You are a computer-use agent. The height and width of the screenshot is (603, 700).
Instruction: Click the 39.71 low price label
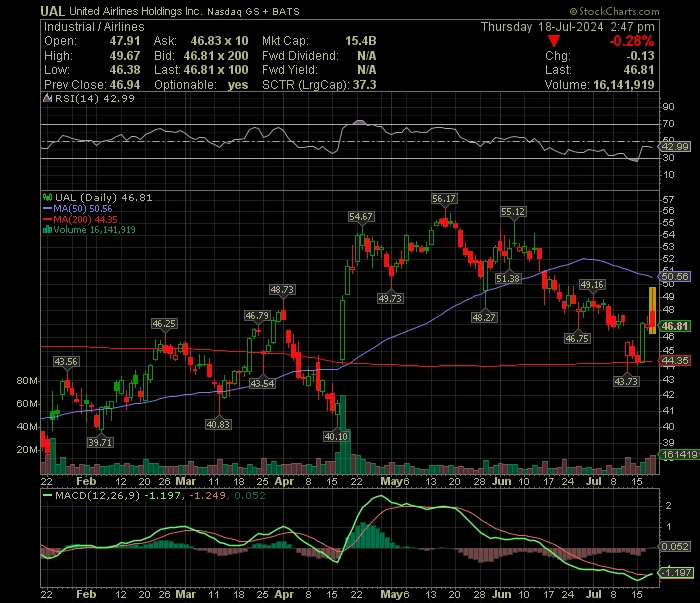tap(100, 442)
